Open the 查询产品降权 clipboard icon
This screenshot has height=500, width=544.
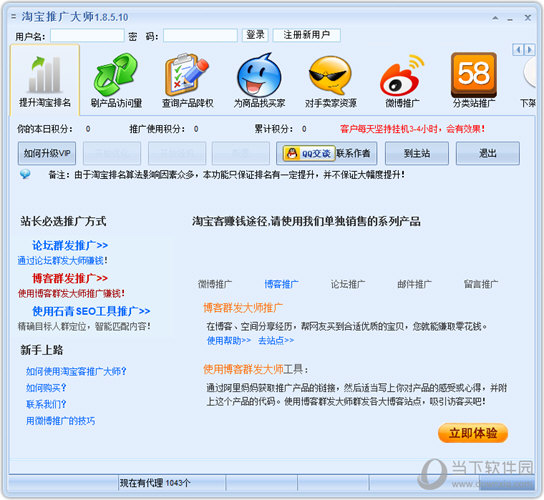(x=187, y=74)
